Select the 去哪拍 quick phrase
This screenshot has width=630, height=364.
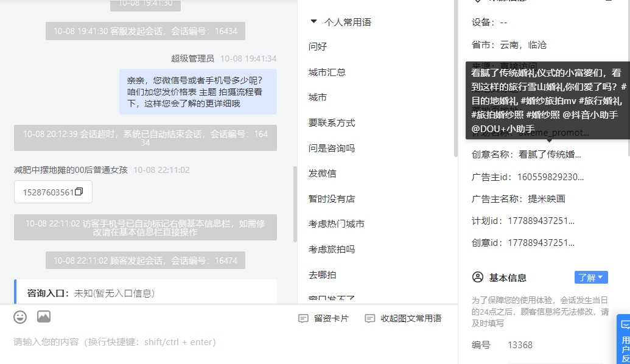point(323,275)
